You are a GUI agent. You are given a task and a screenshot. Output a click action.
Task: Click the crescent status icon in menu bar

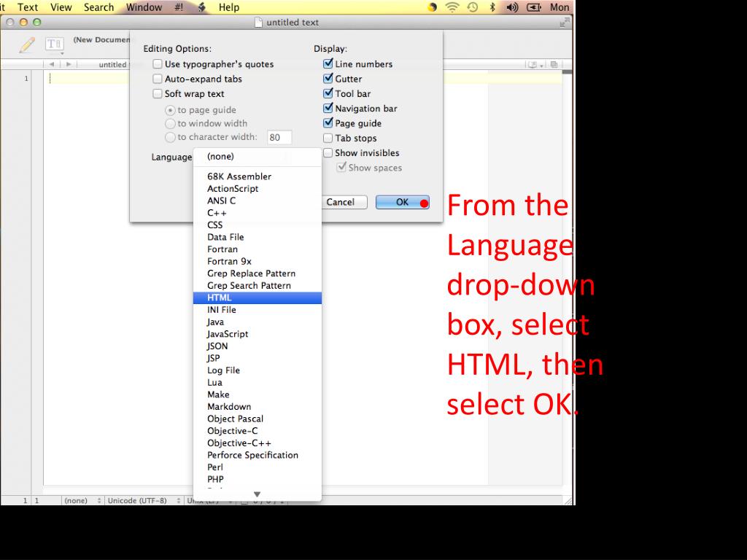432,7
